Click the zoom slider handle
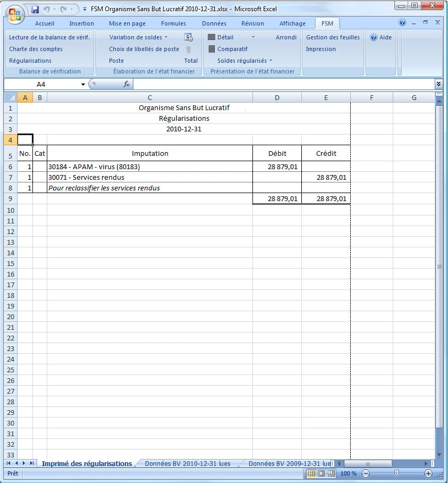This screenshot has height=483, width=448. pyautogui.click(x=396, y=473)
